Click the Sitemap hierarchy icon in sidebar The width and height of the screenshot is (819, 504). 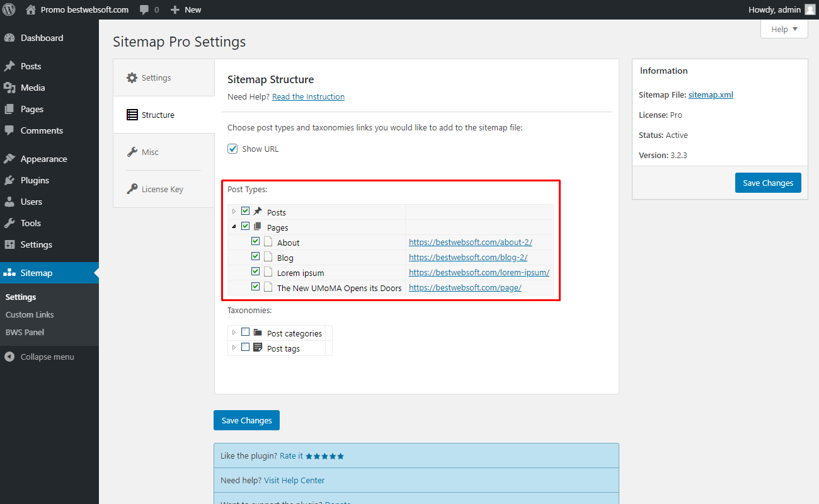[9, 273]
